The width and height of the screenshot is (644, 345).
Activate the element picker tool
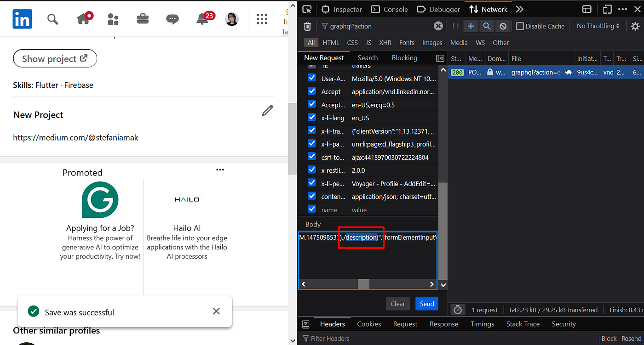click(x=307, y=9)
